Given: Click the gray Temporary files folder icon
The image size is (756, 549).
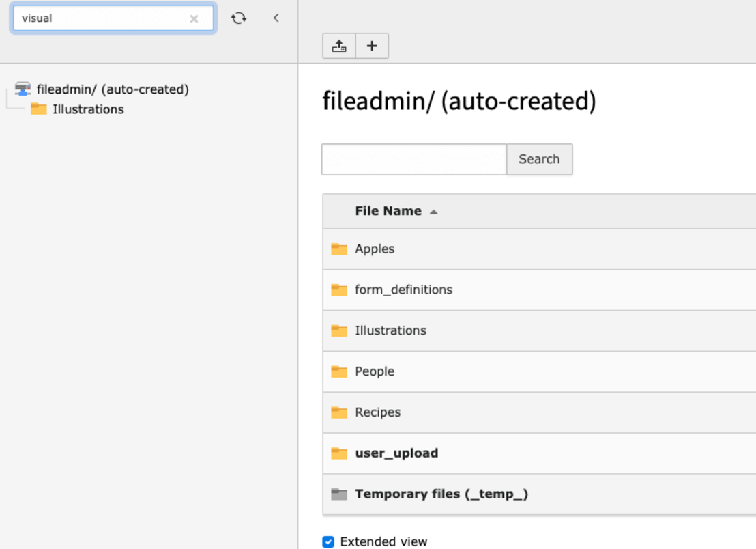Looking at the screenshot, I should [x=339, y=494].
